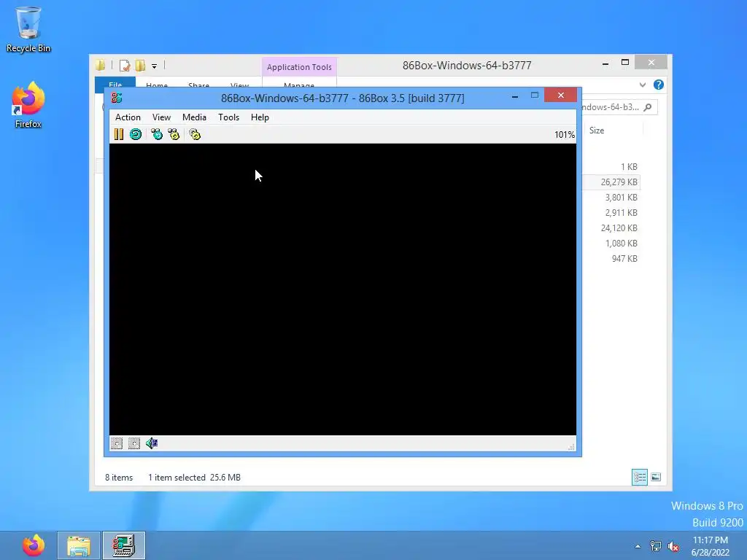Click the '8 items' status text
Screen dimensions: 747x560
tap(119, 477)
